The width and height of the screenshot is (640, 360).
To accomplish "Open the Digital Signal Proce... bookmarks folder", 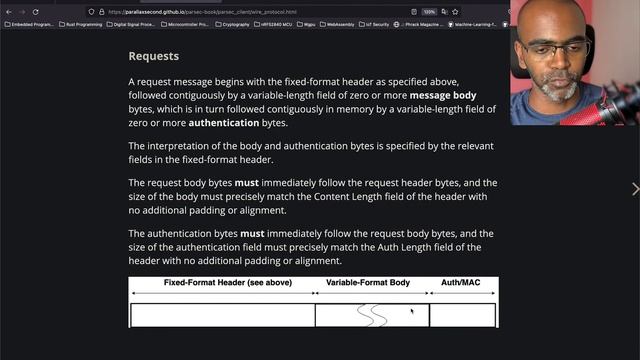I will coord(131,24).
